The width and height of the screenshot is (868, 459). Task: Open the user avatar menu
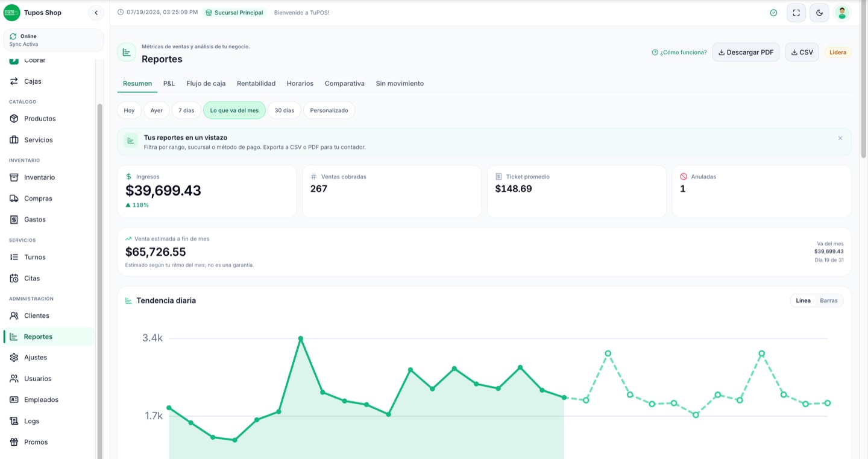pos(842,13)
